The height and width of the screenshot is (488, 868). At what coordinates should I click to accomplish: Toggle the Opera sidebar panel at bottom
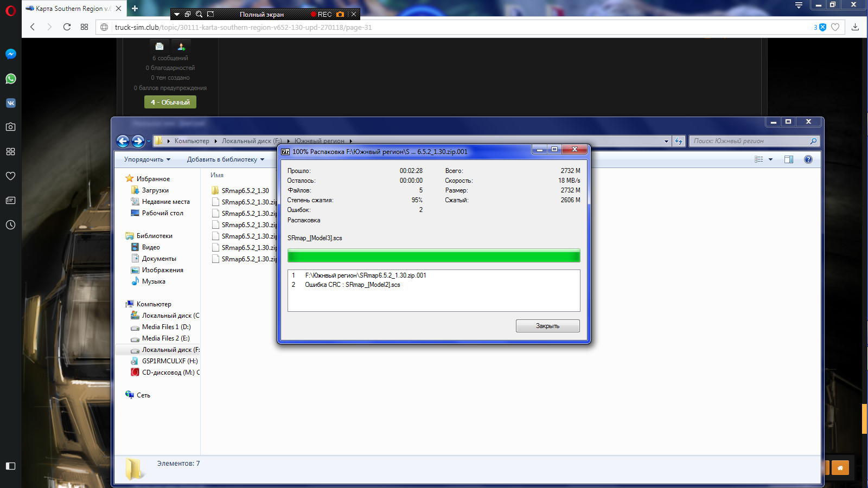coord(10,466)
